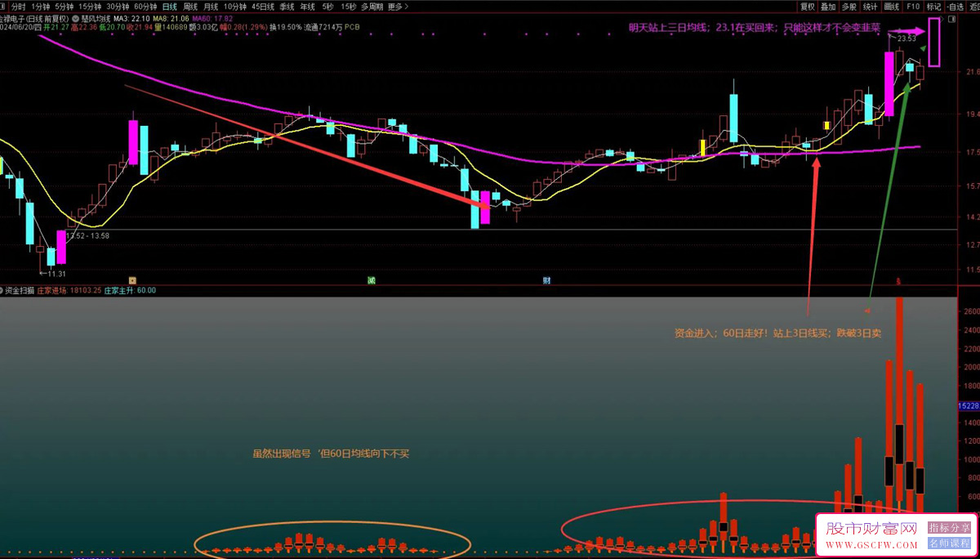
Task: Click the 庄家进场: 18103.25 value
Action: [x=69, y=290]
